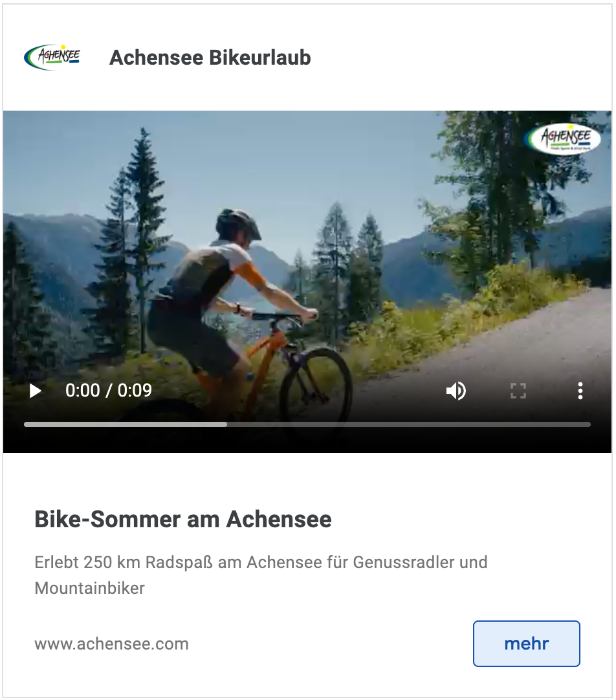Click the 'Mountainbiker' word in description

[x=90, y=588]
